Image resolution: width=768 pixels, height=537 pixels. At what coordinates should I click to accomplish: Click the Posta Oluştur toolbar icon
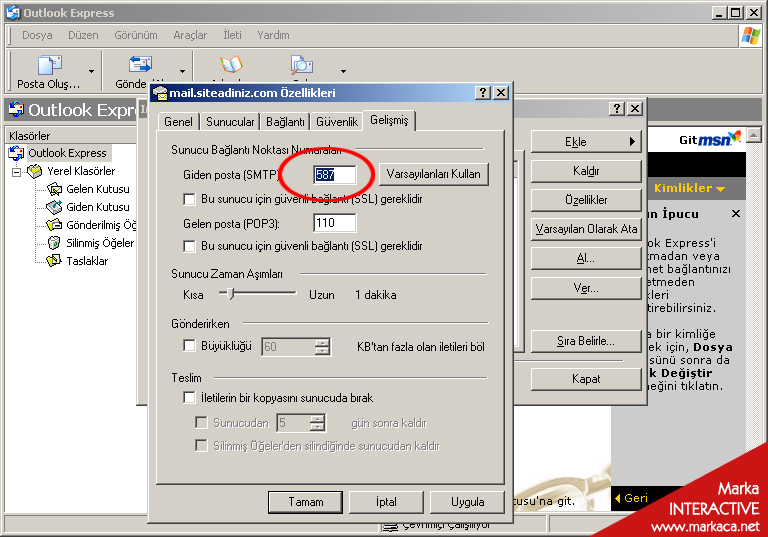click(x=49, y=64)
